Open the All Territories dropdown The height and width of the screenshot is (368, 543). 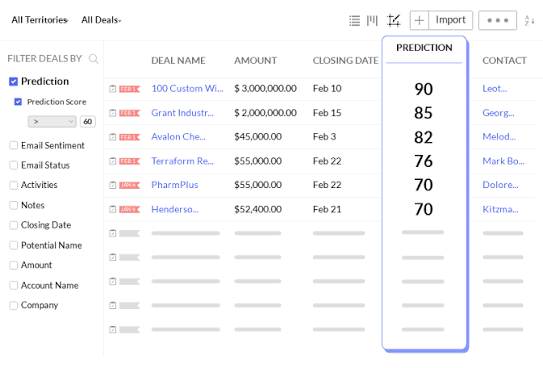(40, 20)
